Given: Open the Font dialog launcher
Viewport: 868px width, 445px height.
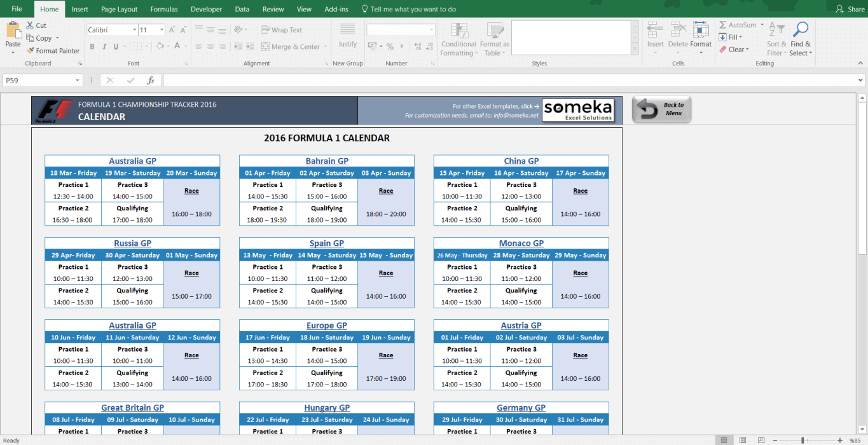Looking at the screenshot, I should point(187,64).
